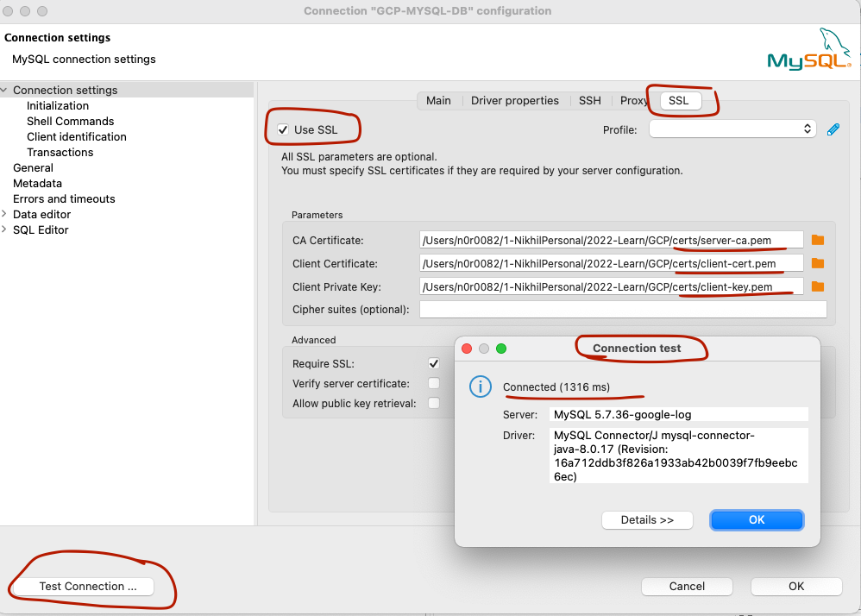
Task: Select Initialization in settings tree
Action: 58,105
